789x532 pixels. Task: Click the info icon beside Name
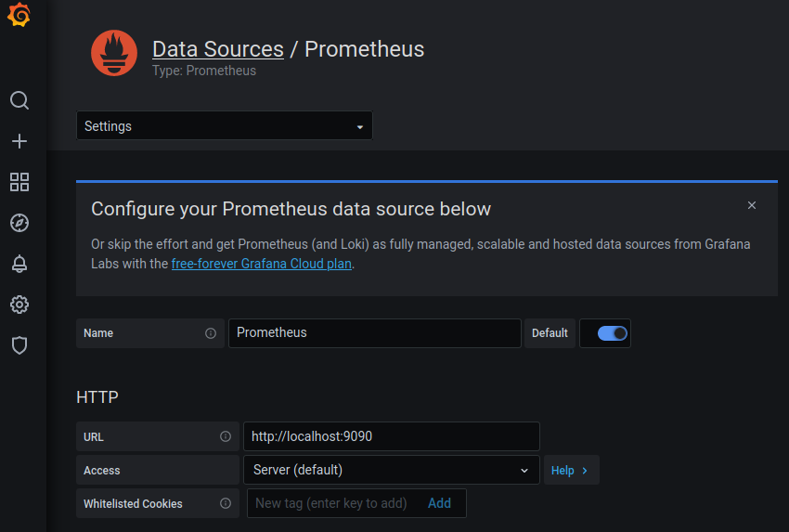tap(211, 333)
